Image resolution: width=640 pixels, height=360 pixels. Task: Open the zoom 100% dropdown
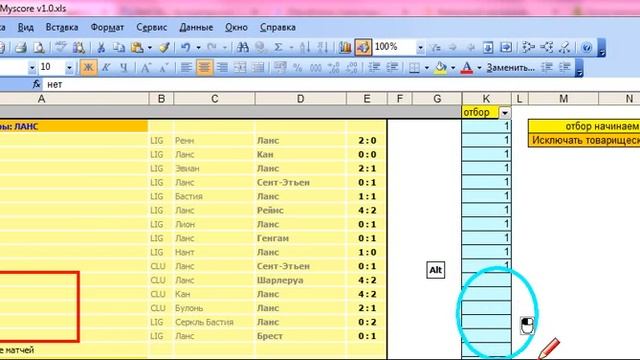tap(420, 48)
